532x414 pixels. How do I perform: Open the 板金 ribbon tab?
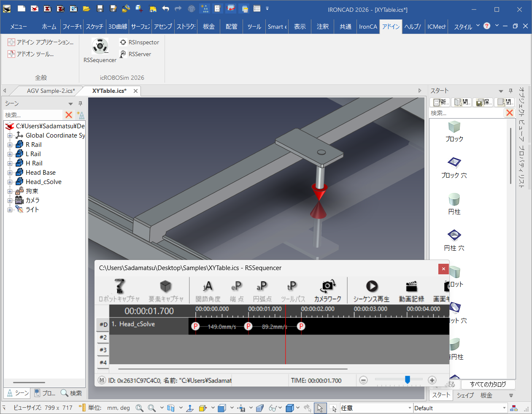209,27
